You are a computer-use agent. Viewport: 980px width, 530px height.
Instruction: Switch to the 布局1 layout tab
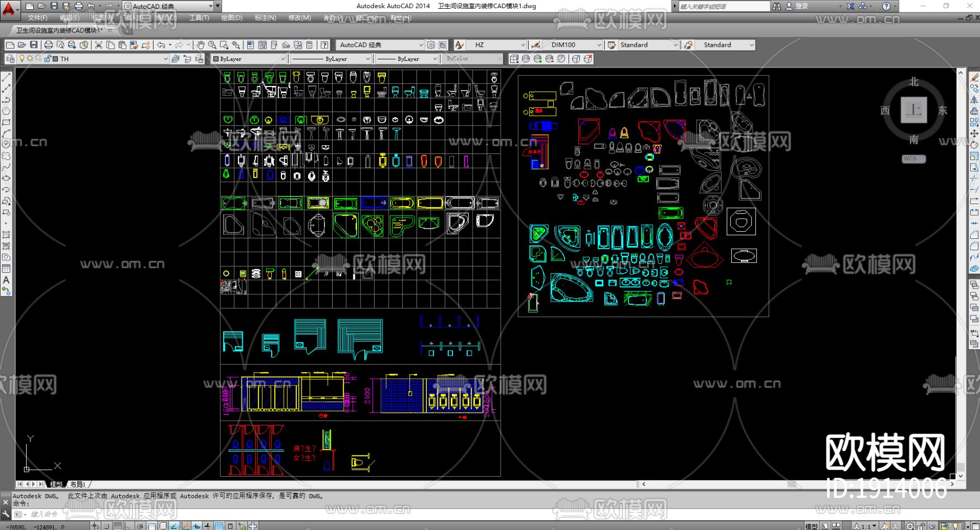pyautogui.click(x=78, y=484)
